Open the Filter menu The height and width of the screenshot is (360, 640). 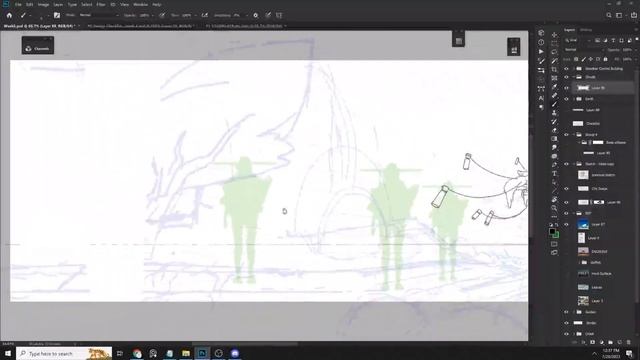pos(101,4)
